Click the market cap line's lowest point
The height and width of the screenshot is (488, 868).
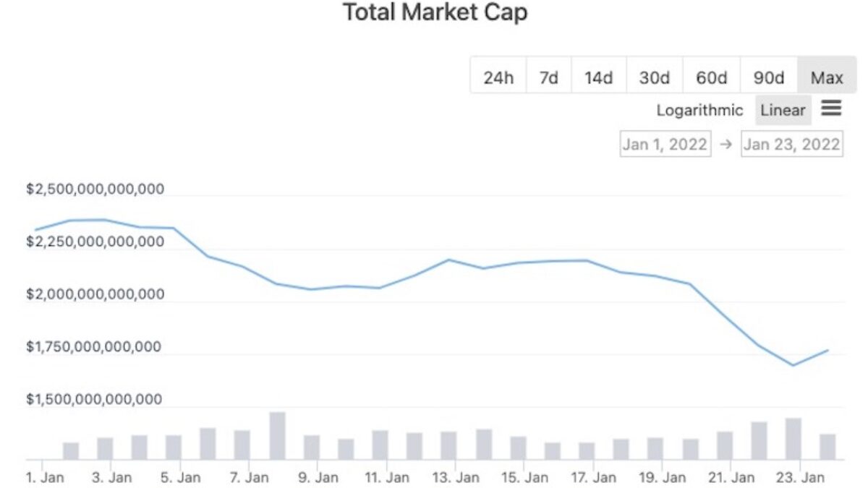(x=793, y=365)
